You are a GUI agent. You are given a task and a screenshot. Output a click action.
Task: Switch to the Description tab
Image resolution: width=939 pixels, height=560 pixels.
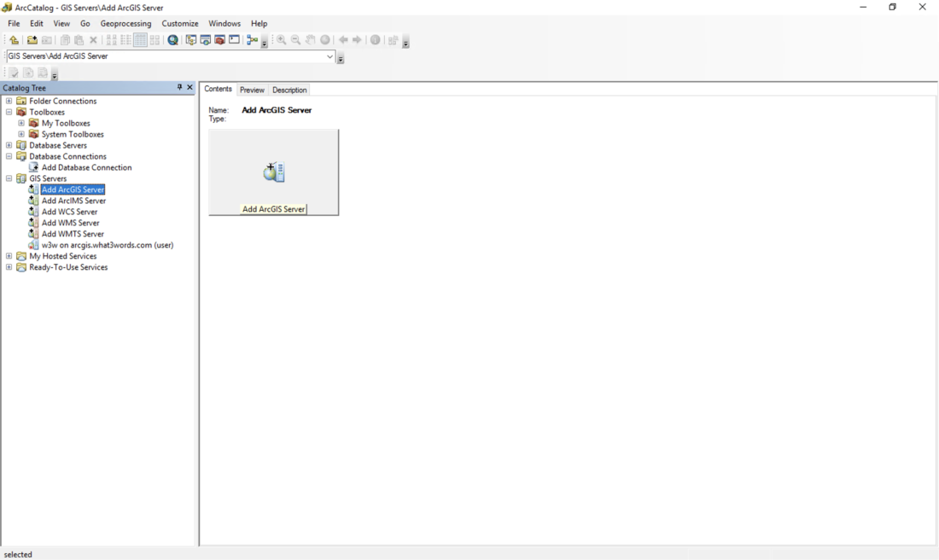tap(289, 90)
